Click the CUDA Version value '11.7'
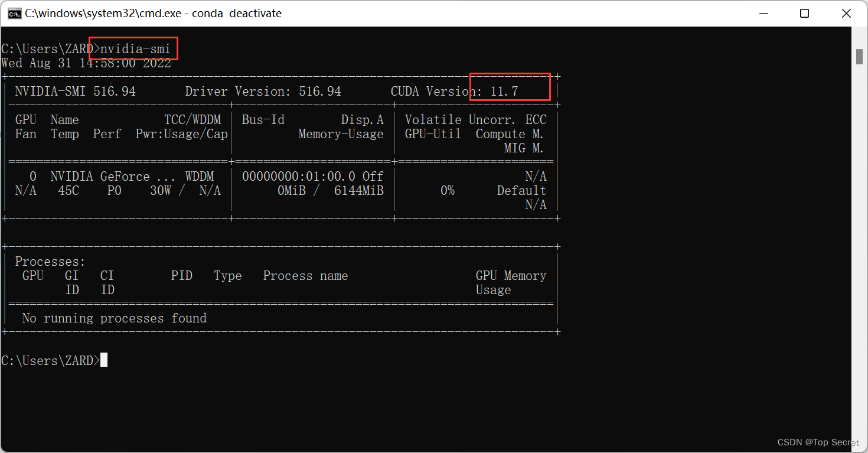 (504, 92)
